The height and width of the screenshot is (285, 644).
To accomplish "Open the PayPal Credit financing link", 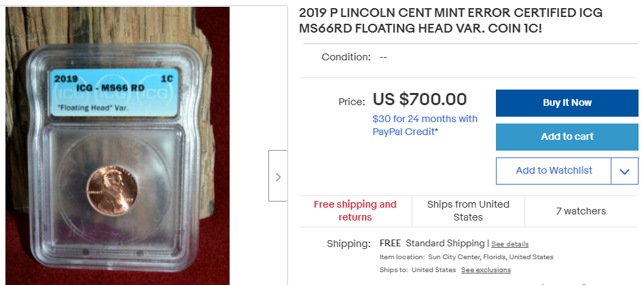I will click(x=425, y=126).
